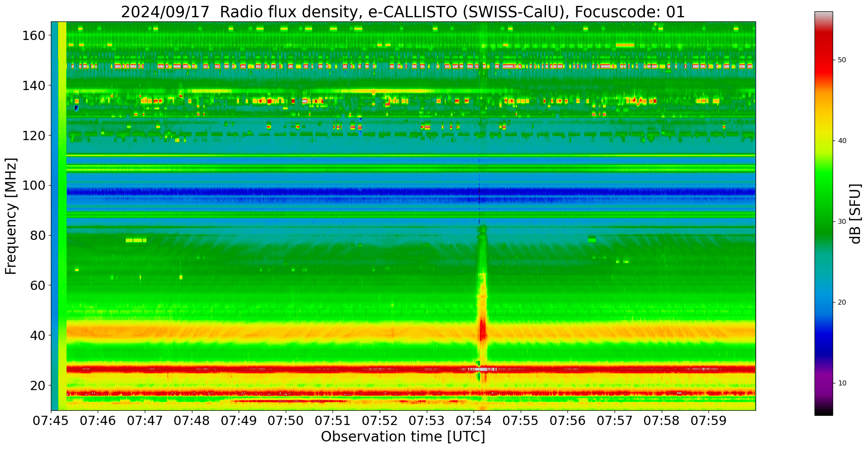Click the 20 frequency tick label
The height and width of the screenshot is (449, 868).
click(38, 385)
